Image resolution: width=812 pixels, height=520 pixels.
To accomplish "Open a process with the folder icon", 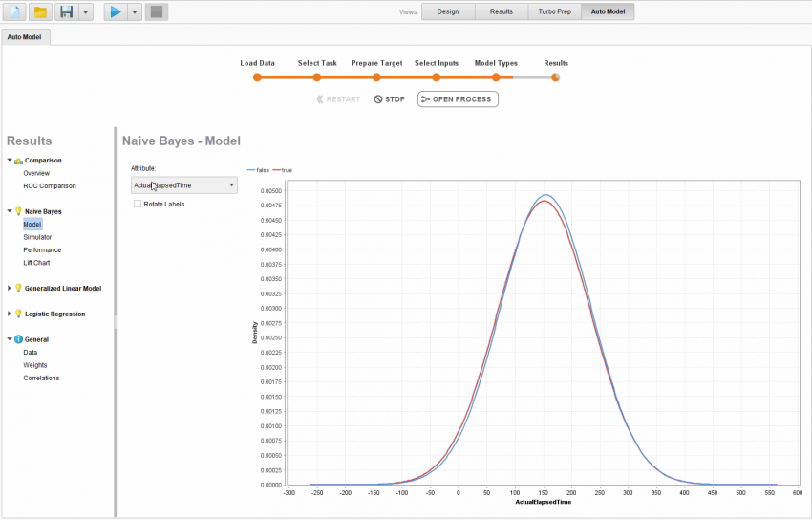I will tap(40, 11).
